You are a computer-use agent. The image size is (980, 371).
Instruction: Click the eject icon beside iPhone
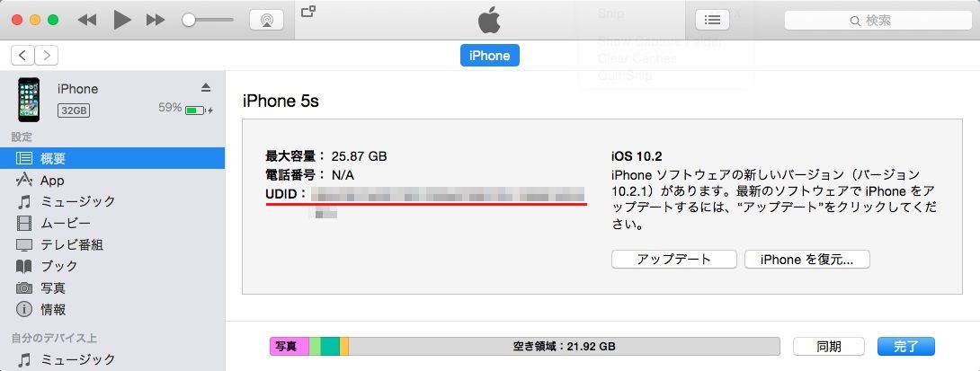click(x=206, y=87)
